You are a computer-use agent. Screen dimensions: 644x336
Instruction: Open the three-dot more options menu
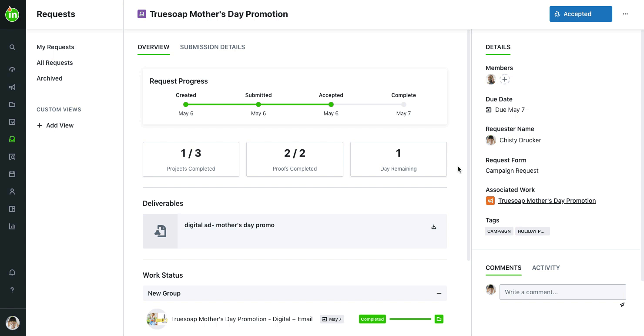tap(625, 14)
